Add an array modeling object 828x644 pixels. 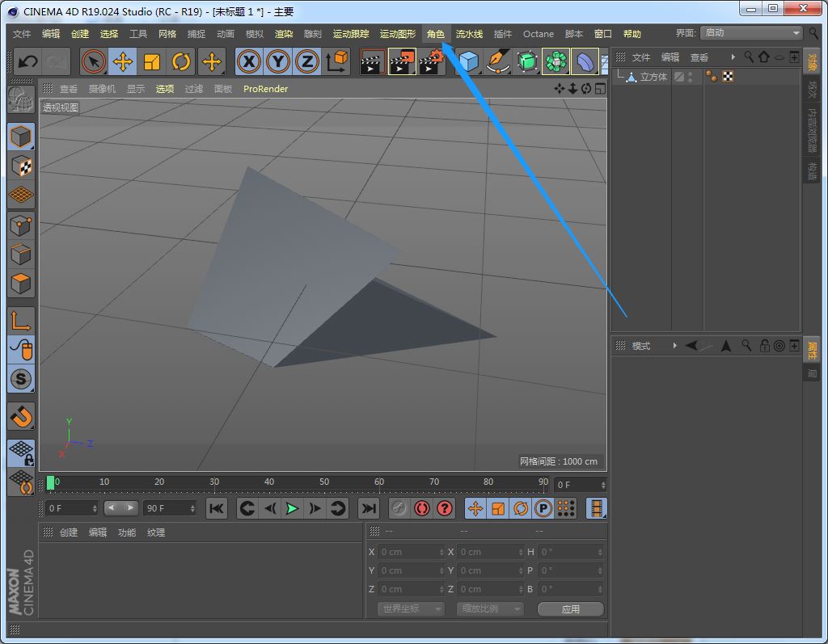556,61
